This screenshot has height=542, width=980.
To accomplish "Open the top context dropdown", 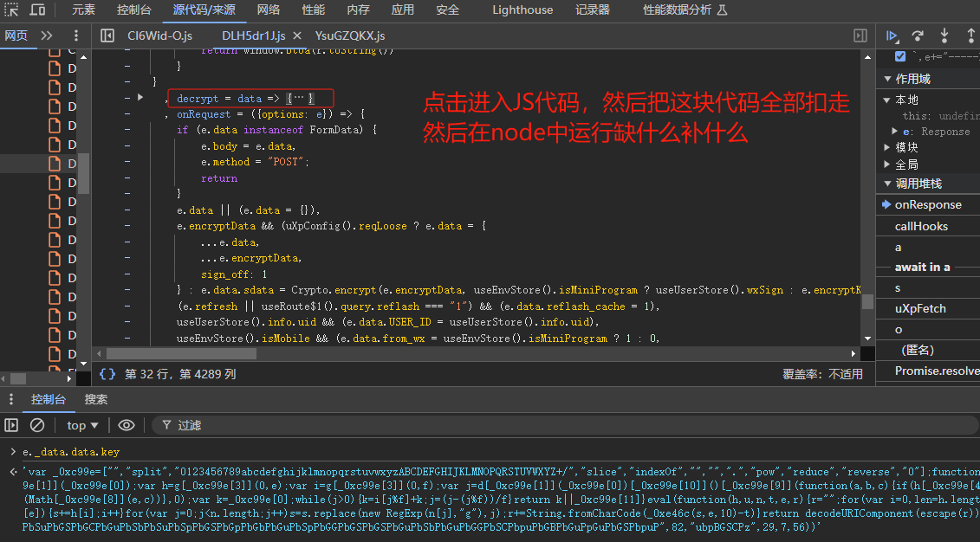I will pyautogui.click(x=82, y=425).
